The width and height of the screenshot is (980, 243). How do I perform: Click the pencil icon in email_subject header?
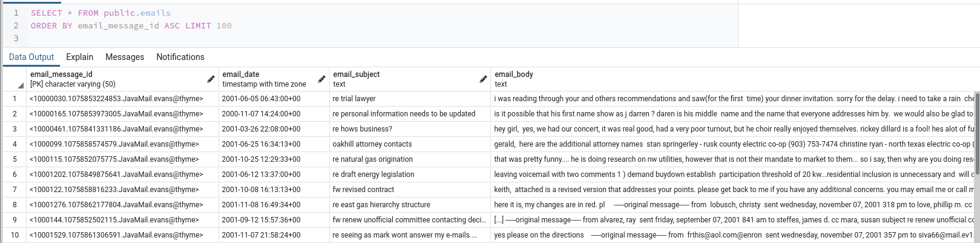(x=483, y=79)
